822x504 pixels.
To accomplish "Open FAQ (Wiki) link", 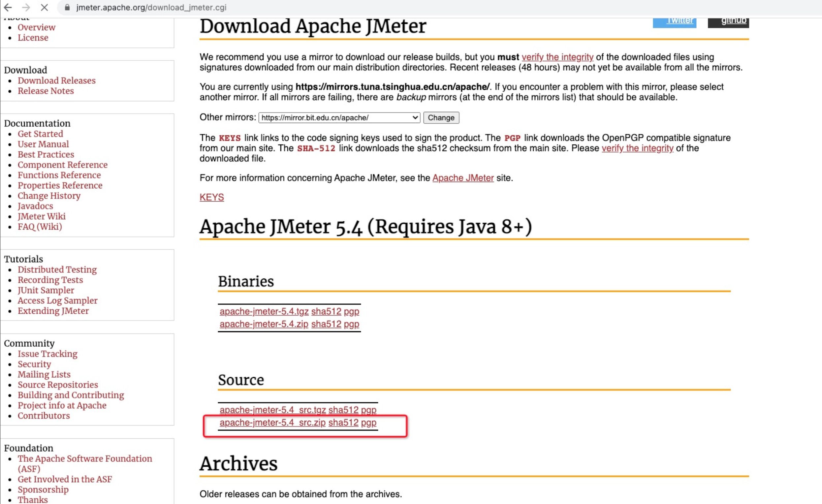I will 40,227.
